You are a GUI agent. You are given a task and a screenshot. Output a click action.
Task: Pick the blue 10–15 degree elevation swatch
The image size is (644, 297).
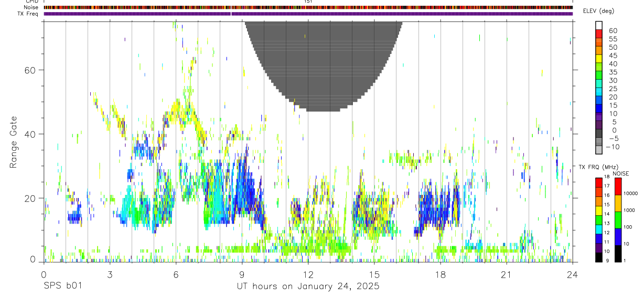(599, 109)
